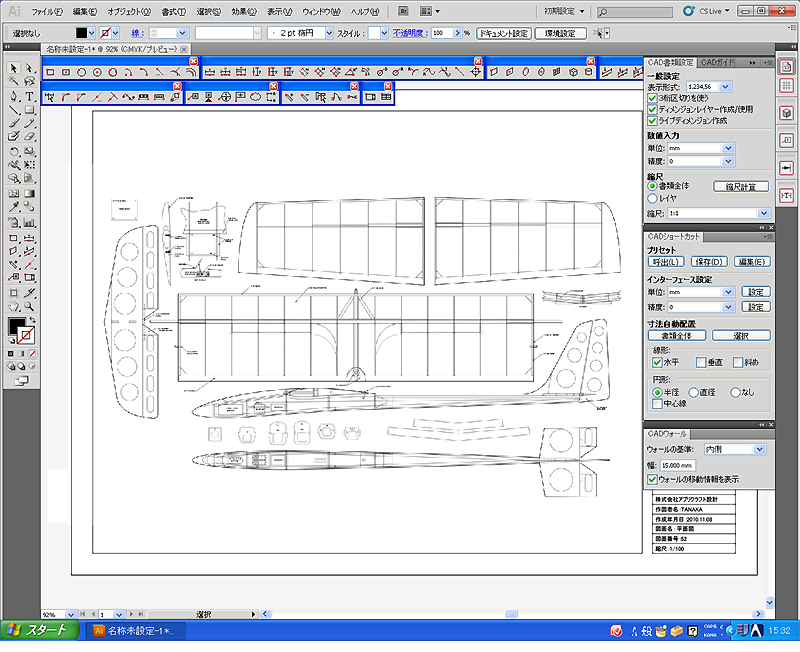
Task: Select the レイヤ scale radio button
Action: (652, 199)
